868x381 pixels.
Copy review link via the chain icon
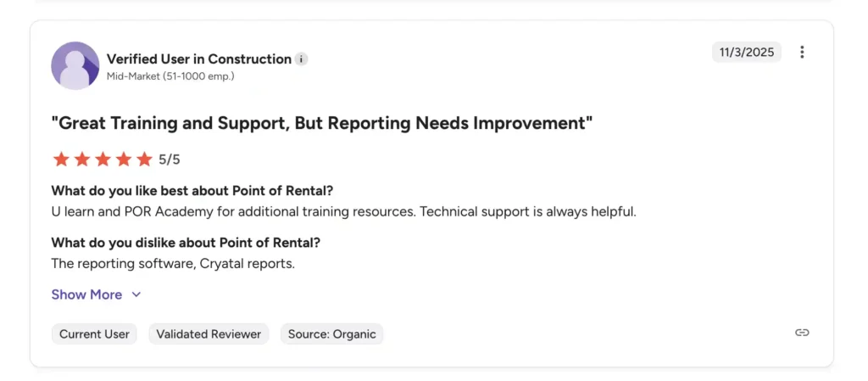802,333
